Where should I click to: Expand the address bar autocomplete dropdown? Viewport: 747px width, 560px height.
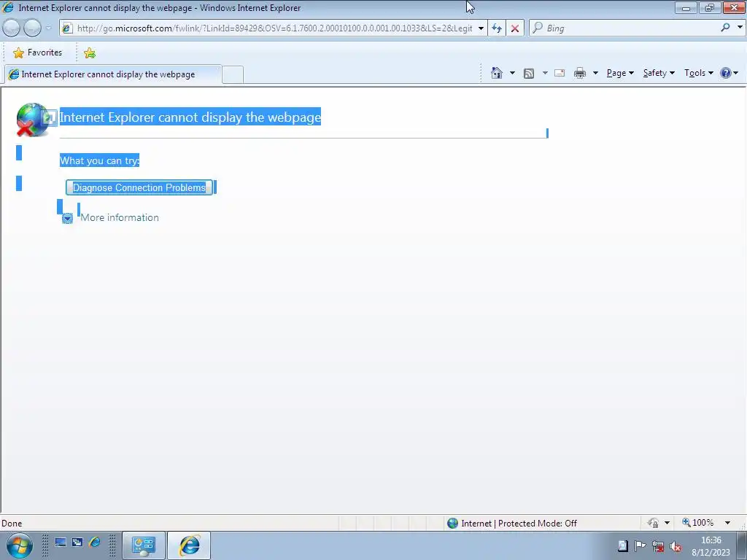[481, 28]
